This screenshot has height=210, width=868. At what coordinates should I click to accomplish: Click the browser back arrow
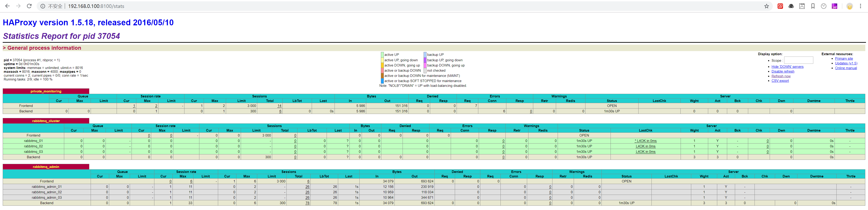coord(7,6)
